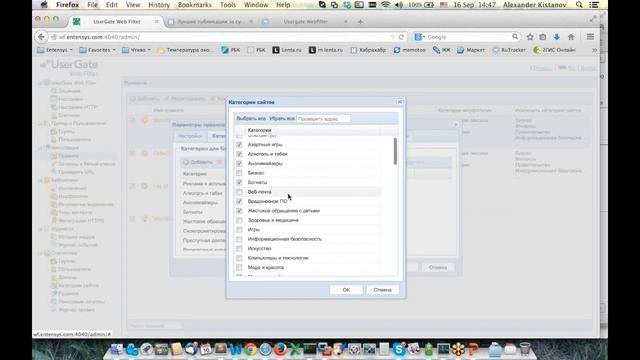The height and width of the screenshot is (360, 640).
Task: Uncheck the Азартные игры category
Action: tap(239, 144)
